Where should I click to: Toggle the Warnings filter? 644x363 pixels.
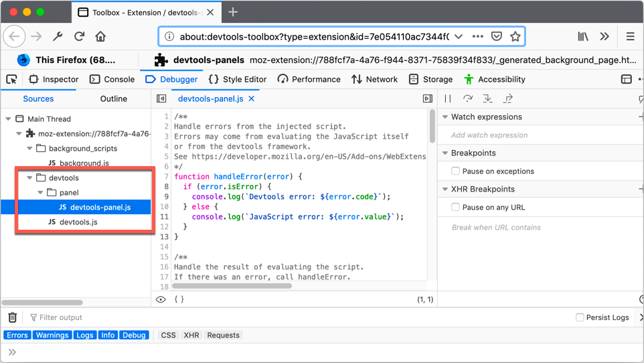pos(52,335)
